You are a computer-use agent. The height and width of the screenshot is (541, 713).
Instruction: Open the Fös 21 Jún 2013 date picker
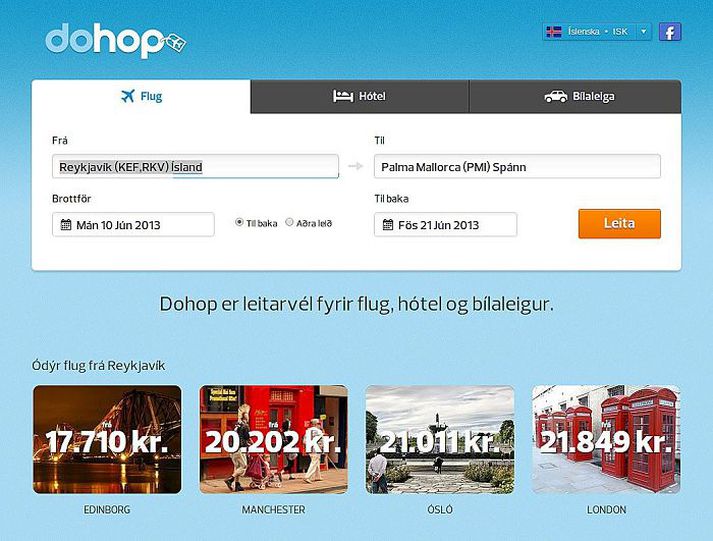click(445, 225)
